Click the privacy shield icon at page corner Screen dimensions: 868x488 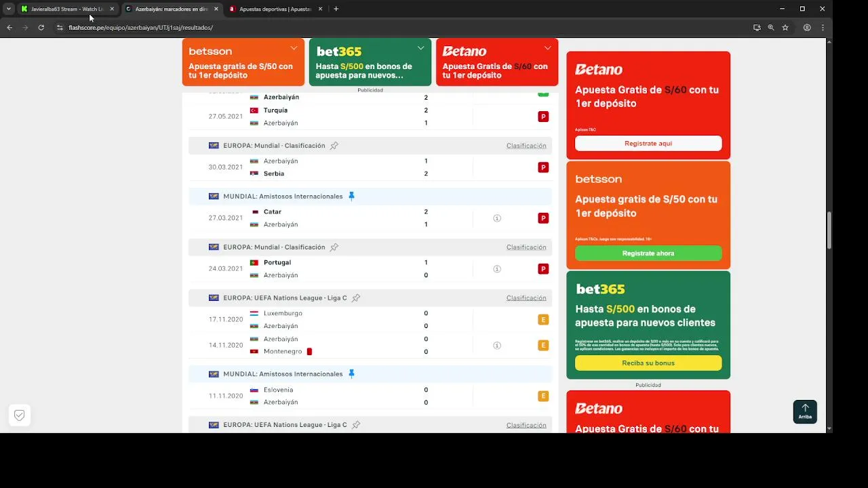point(20,415)
